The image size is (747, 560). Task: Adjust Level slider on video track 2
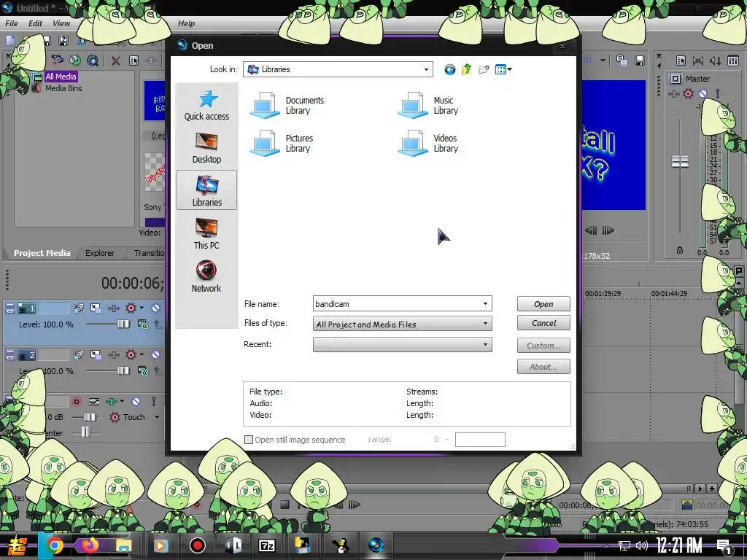(x=123, y=371)
